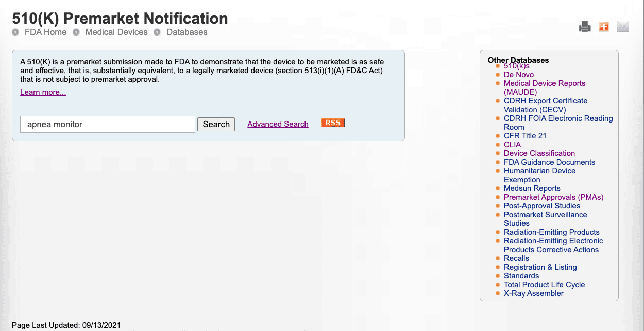The image size is (644, 331).
Task: Click the orange RSS feed icon
Action: pos(333,123)
